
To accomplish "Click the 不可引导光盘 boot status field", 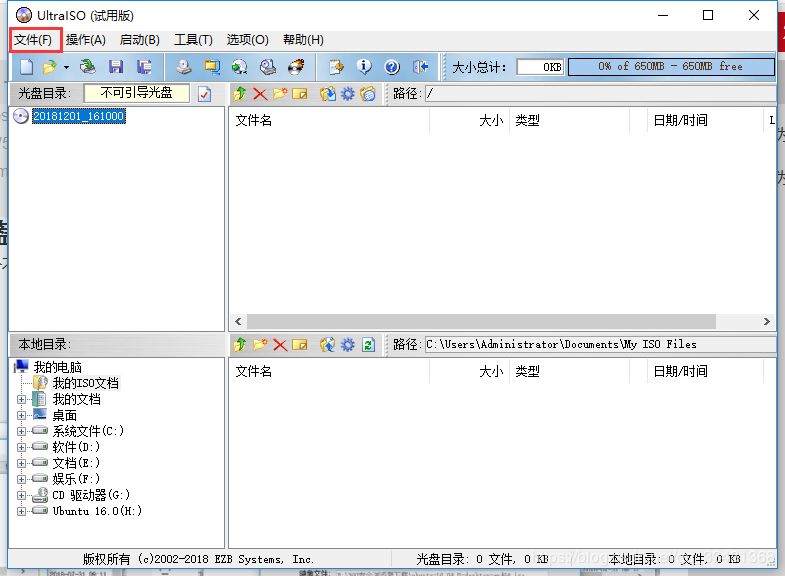I will tap(137, 93).
